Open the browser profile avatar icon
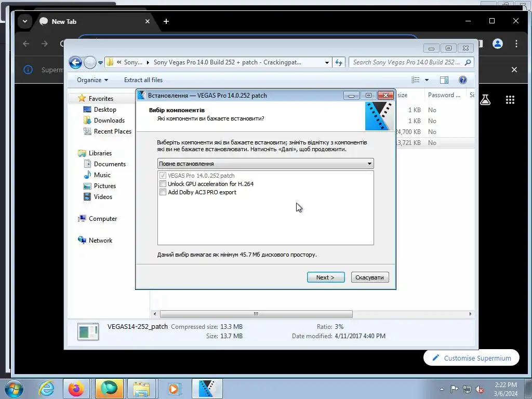Viewport: 532px width, 399px height. [497, 44]
